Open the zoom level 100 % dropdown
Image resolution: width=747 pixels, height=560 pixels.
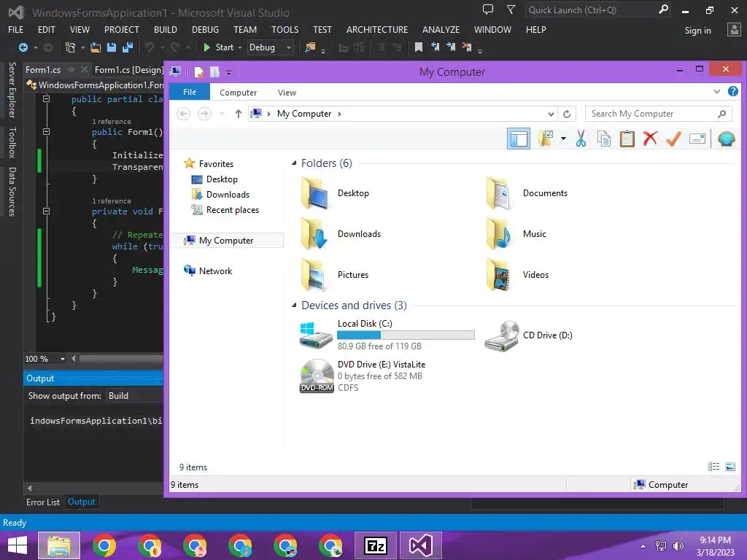click(x=63, y=359)
